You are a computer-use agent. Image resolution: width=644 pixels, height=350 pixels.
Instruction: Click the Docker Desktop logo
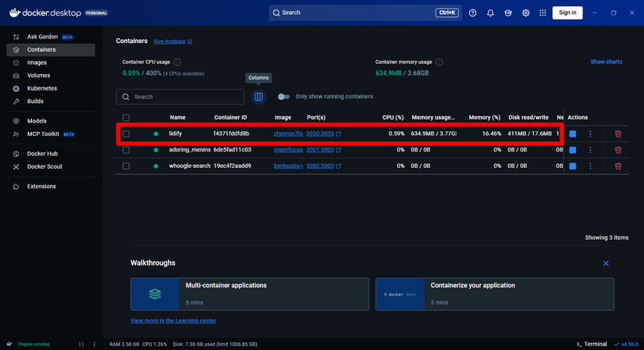click(45, 12)
